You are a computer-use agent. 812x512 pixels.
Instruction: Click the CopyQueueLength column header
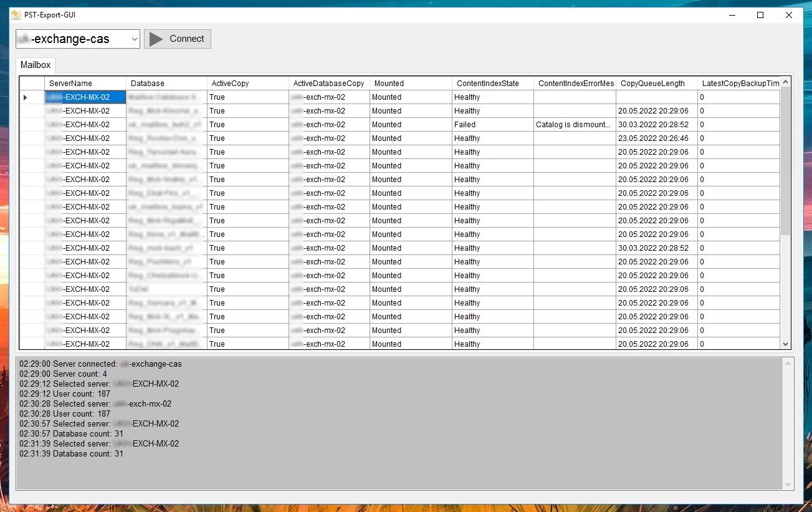pyautogui.click(x=657, y=83)
